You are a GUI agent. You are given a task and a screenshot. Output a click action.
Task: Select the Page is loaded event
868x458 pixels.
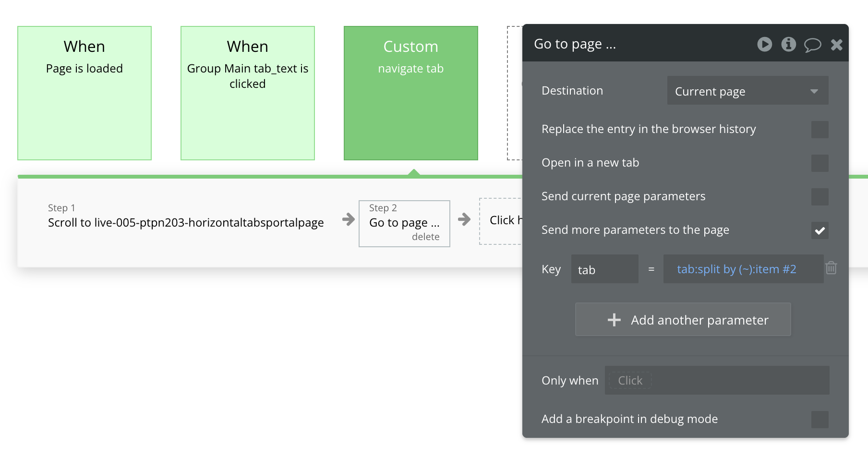pyautogui.click(x=84, y=93)
